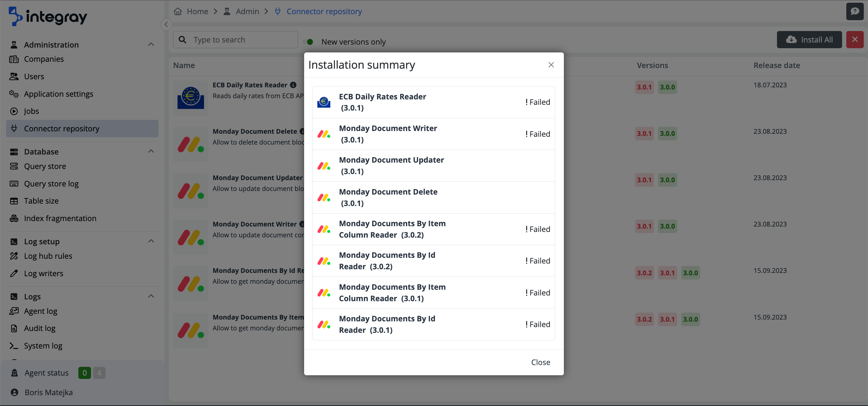The width and height of the screenshot is (868, 406).
Task: Click info icon next to ECB Daily Rates Reader
Action: pos(293,85)
